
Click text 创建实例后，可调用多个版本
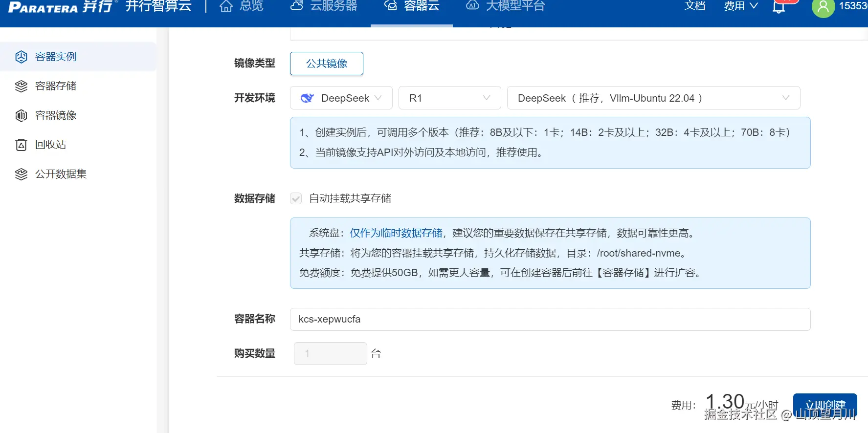pyautogui.click(x=382, y=132)
